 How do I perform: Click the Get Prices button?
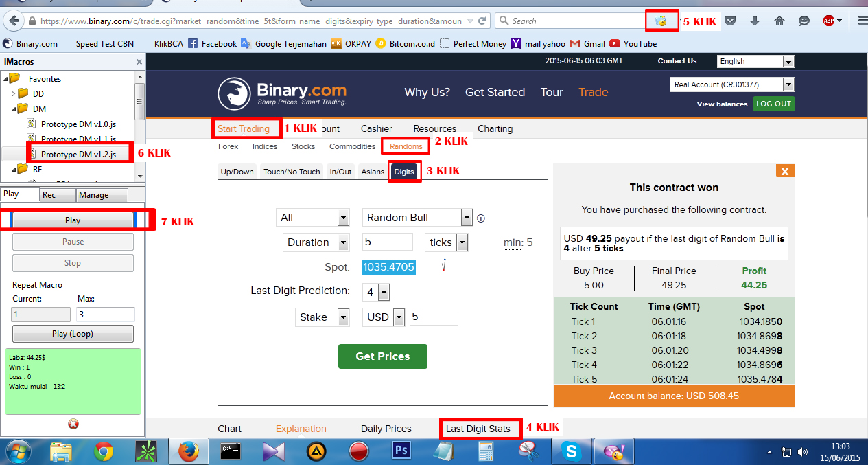[x=383, y=356]
